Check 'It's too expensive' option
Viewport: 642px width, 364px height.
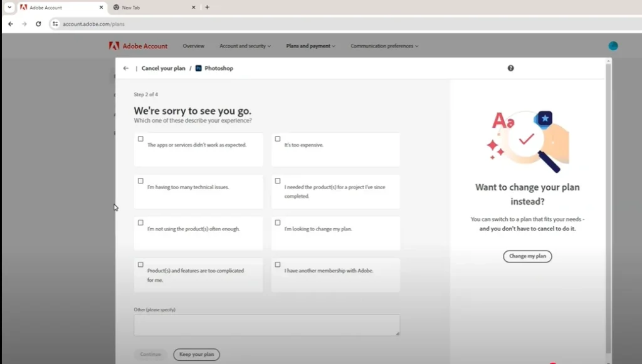pyautogui.click(x=278, y=139)
